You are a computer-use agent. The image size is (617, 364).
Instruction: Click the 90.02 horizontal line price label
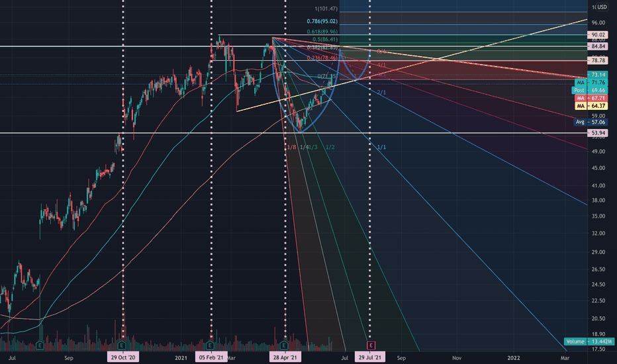[x=598, y=34]
